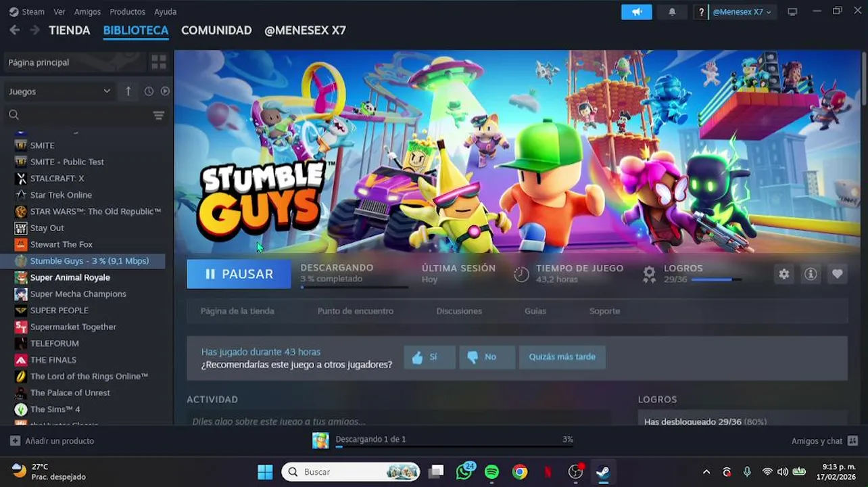Go to the TIENDA tab
This screenshot has width=868, height=487.
[x=70, y=30]
